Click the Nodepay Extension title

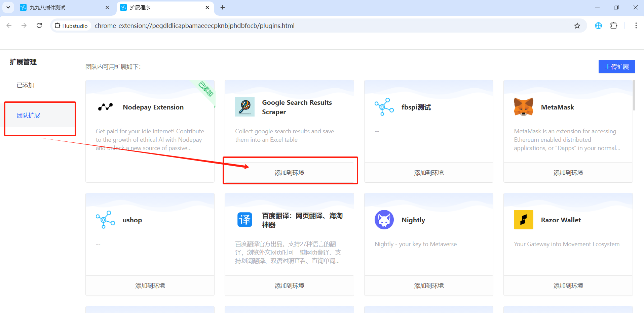[153, 107]
